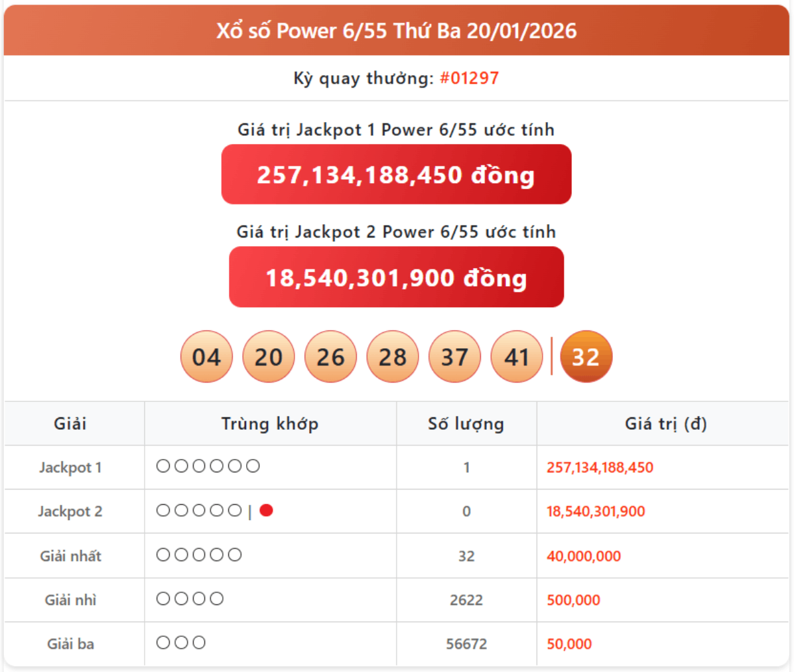Click the Giải nhì row label
Viewport: 796px width, 672px height.
(x=70, y=600)
